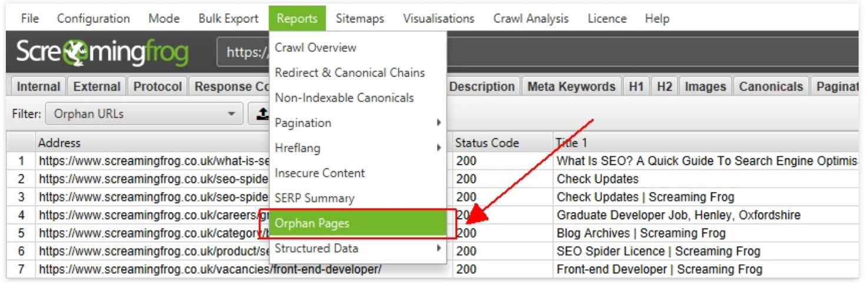Open the Mode menu

tap(164, 18)
